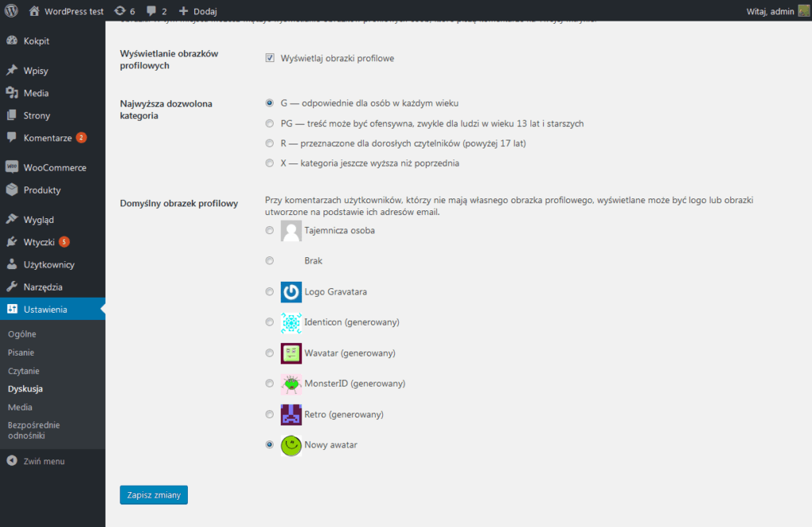Click the Strony pages icon
The width and height of the screenshot is (812, 527).
coord(12,115)
